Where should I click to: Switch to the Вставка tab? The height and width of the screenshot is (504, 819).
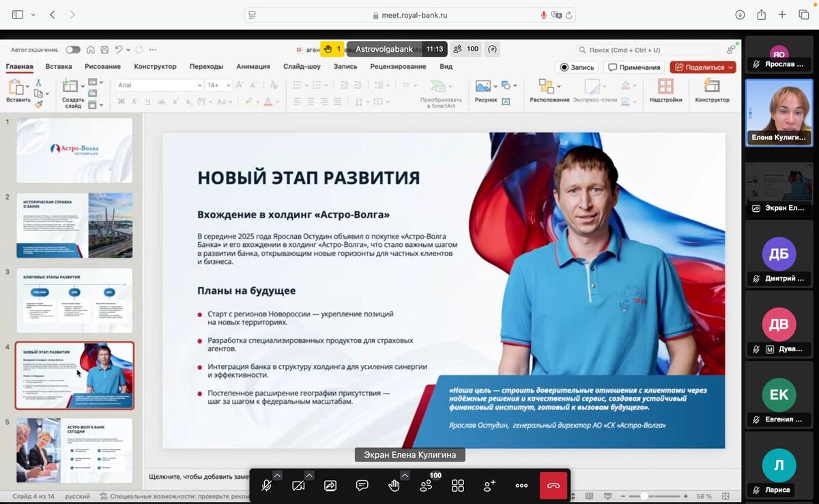point(59,66)
